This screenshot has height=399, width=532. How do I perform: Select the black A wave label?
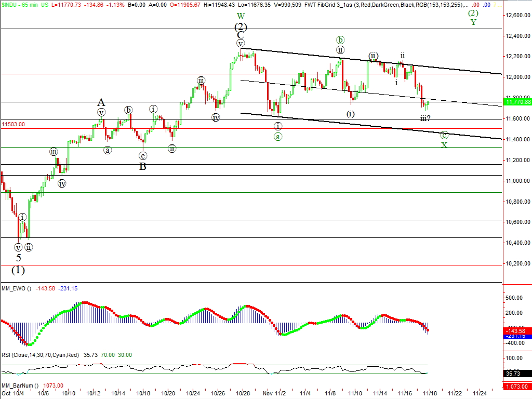click(x=101, y=102)
